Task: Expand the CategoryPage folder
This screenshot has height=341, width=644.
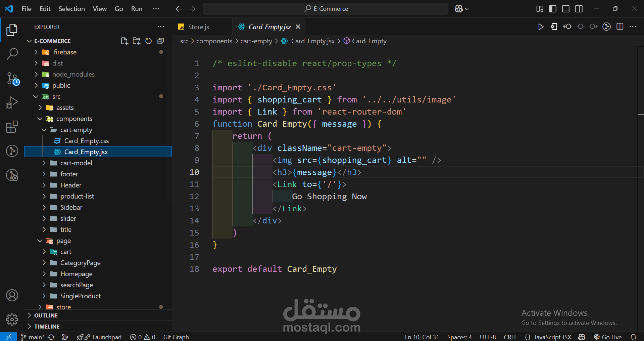Action: (x=98, y=263)
